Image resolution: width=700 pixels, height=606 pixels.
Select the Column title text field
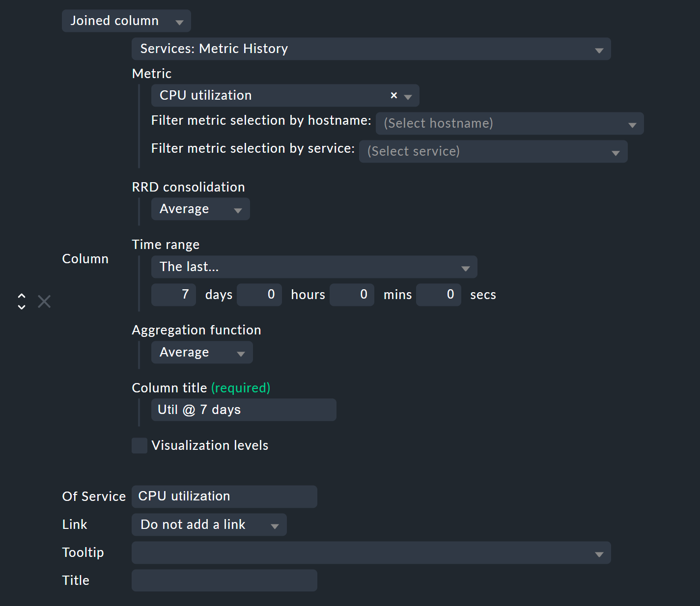tap(243, 410)
